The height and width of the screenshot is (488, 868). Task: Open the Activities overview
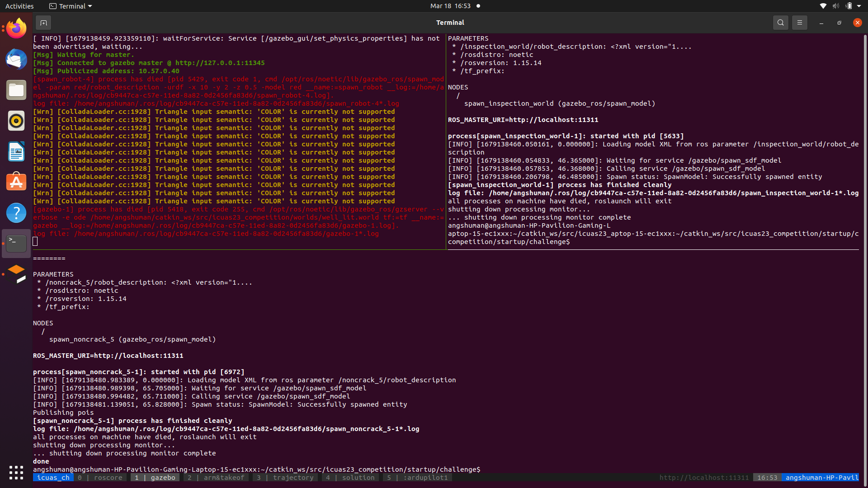point(19,6)
